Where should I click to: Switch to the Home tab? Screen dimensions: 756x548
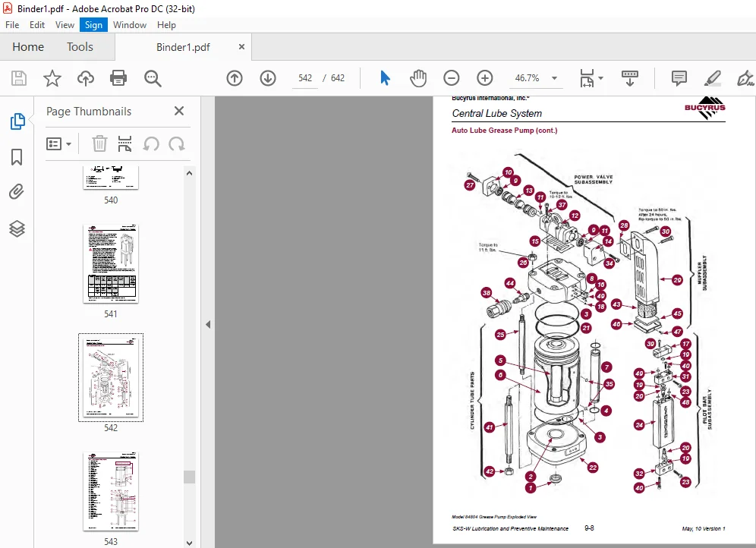click(x=28, y=47)
